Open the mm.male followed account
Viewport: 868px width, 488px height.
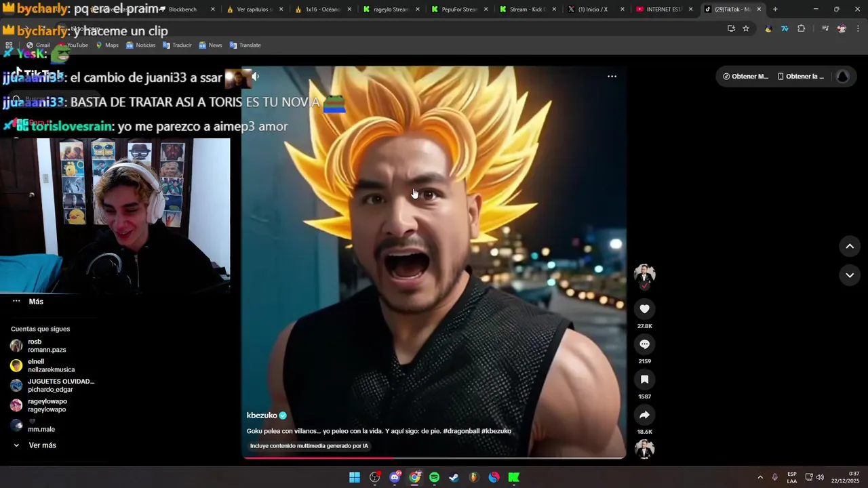(33, 425)
